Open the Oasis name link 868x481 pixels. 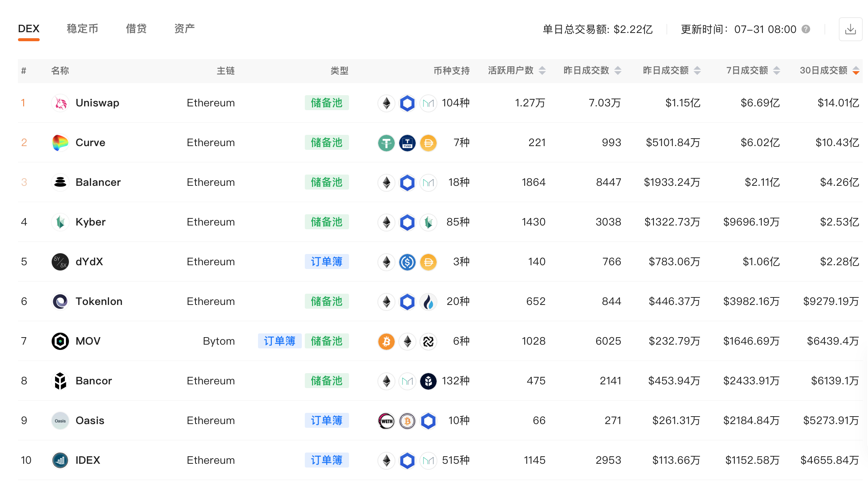90,421
